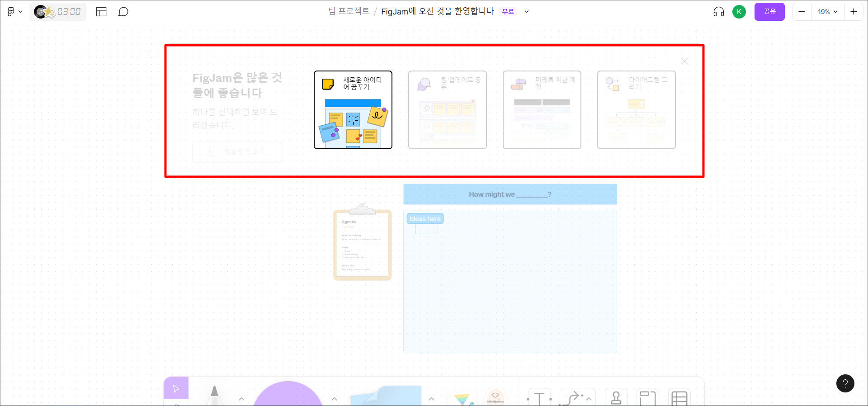This screenshot has height=406, width=868.
Task: Open the K user avatar
Action: coord(739,12)
